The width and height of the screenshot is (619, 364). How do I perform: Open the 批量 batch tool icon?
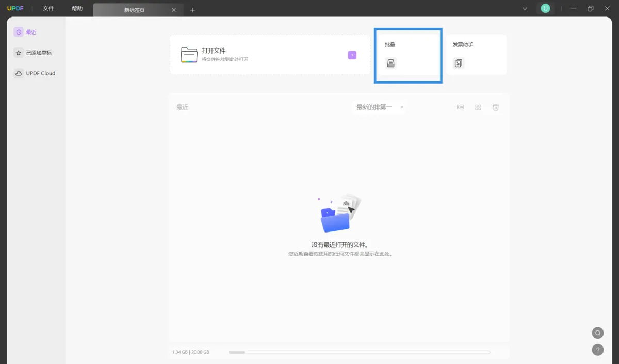tap(391, 63)
